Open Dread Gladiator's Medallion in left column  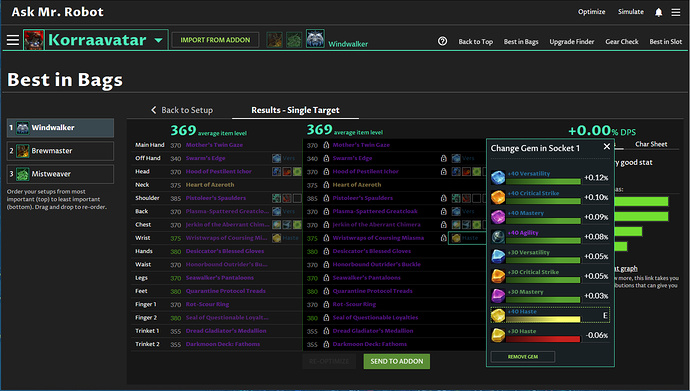pos(226,331)
